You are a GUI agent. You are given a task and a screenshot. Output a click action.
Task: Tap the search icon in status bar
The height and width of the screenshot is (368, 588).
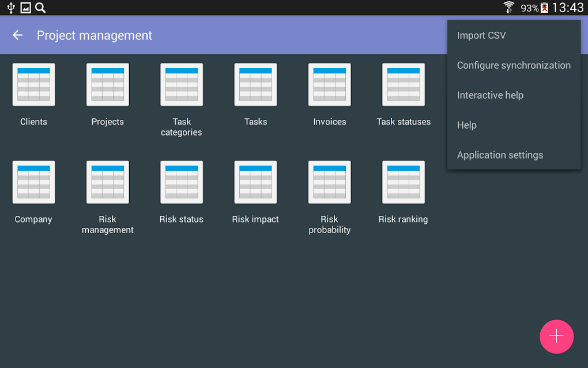click(40, 7)
